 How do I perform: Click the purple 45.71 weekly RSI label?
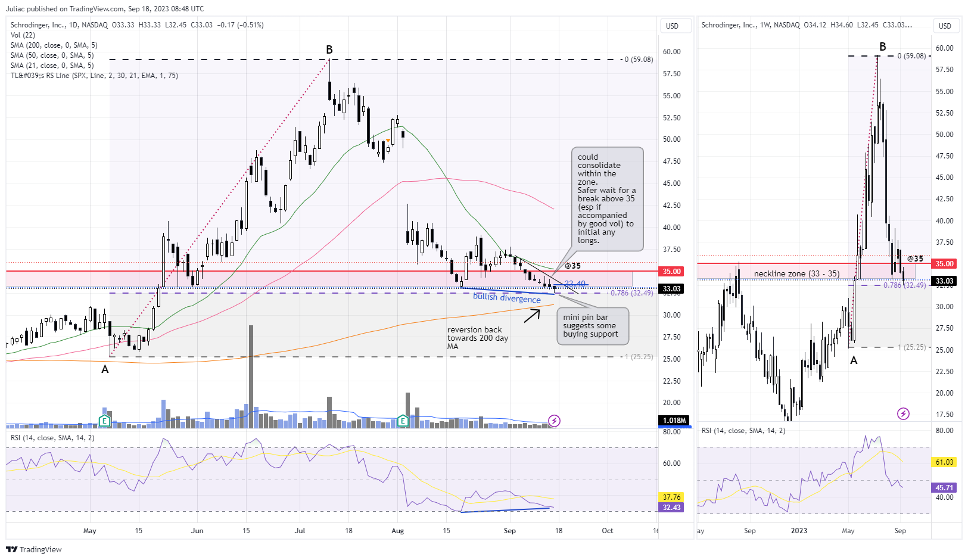click(x=944, y=487)
